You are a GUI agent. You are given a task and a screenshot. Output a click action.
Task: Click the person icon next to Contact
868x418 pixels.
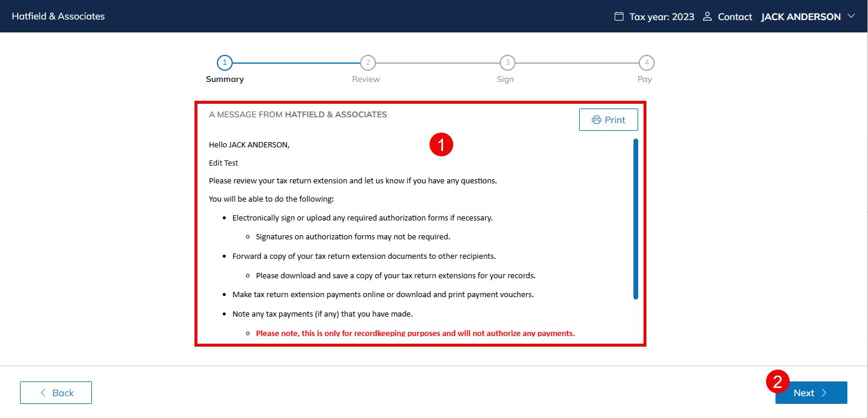click(707, 17)
